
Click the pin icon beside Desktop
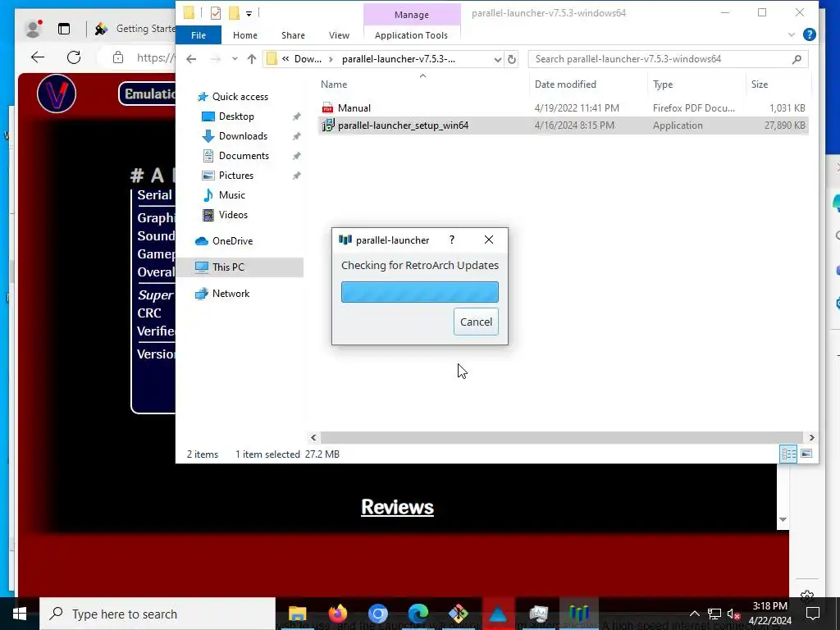[x=296, y=116]
